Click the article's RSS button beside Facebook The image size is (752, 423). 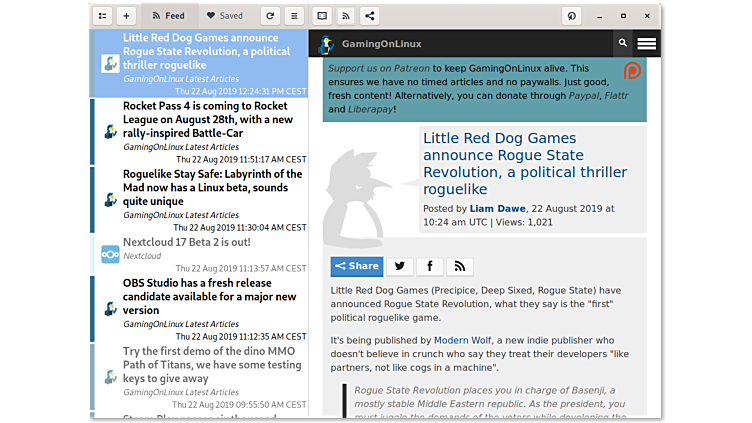tap(460, 266)
